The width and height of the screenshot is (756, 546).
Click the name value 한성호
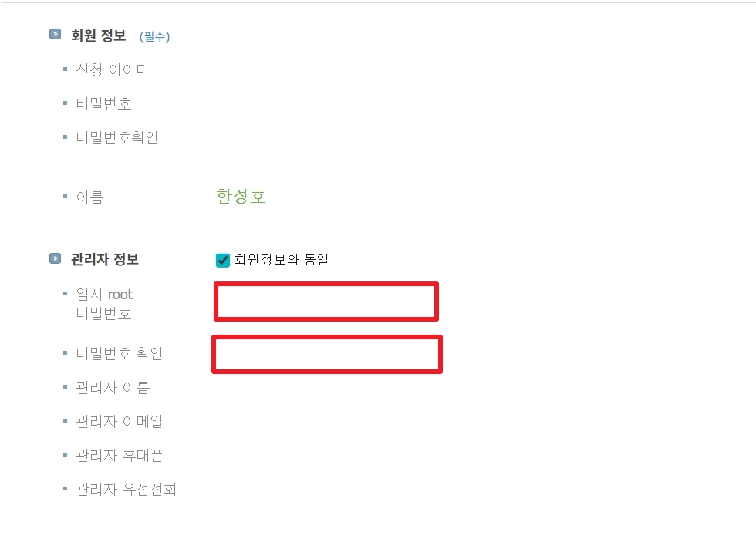tap(241, 196)
